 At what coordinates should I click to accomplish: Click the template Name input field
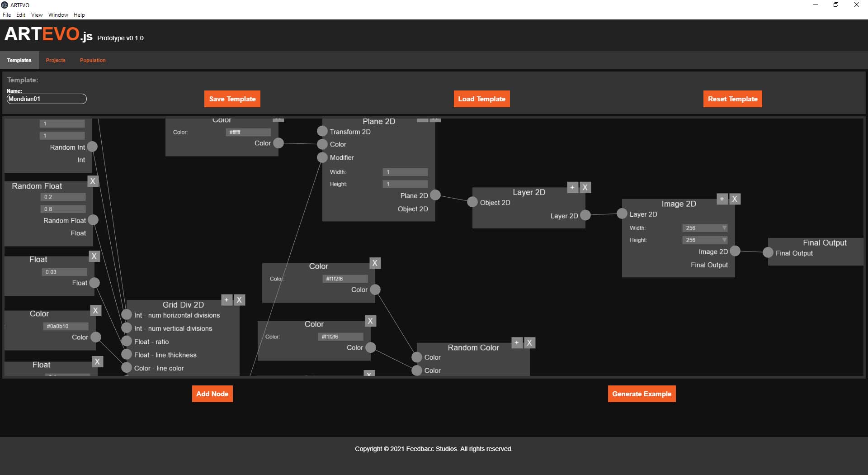tap(47, 99)
